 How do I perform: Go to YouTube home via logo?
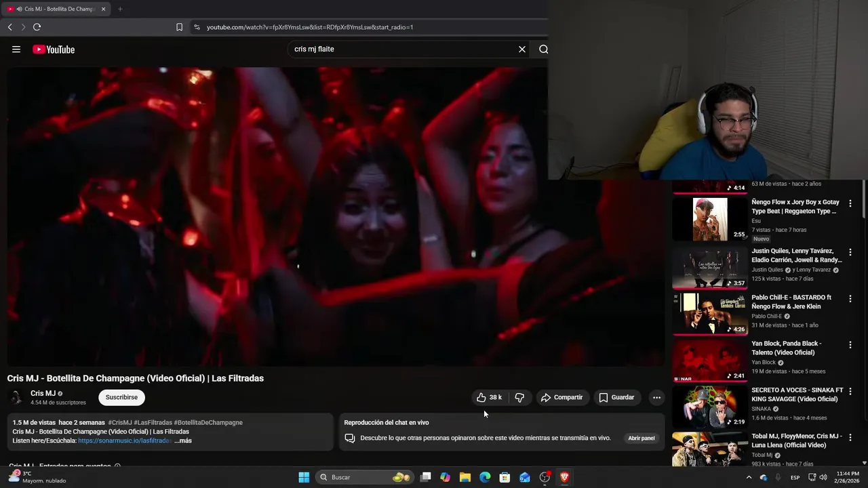coord(54,49)
